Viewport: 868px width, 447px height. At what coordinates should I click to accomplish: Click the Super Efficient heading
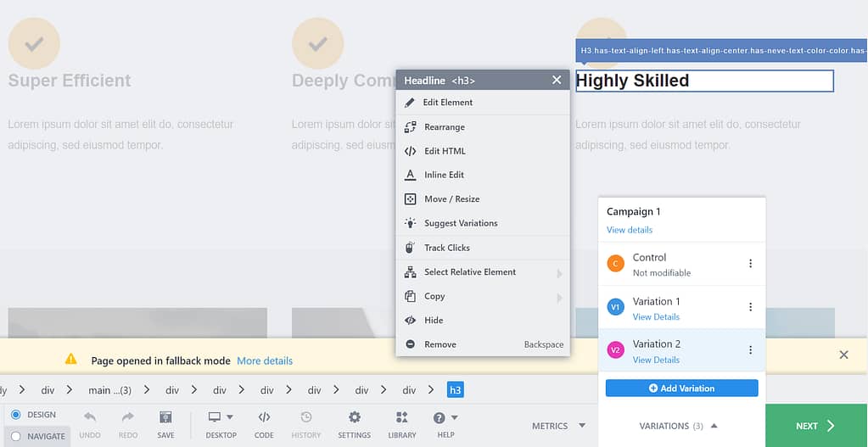tap(70, 81)
